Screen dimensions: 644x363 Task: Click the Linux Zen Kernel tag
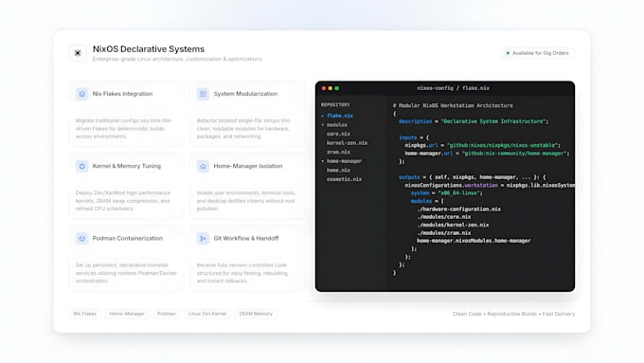coord(207,314)
